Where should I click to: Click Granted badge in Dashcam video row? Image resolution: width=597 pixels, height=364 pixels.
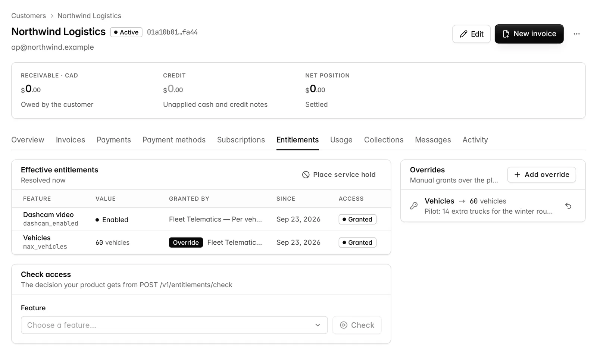[357, 219]
